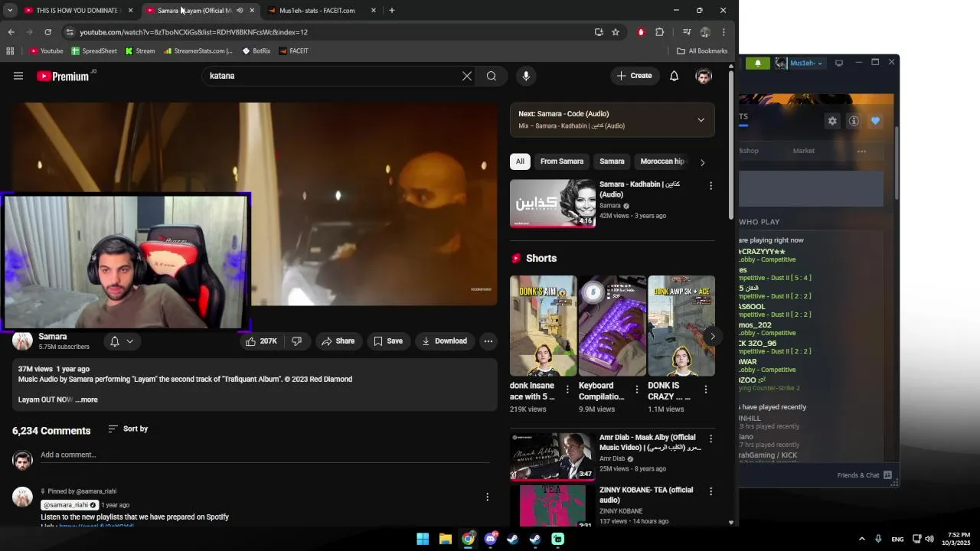Open Steam more options ellipsis
The height and width of the screenshot is (551, 980).
[x=861, y=151]
